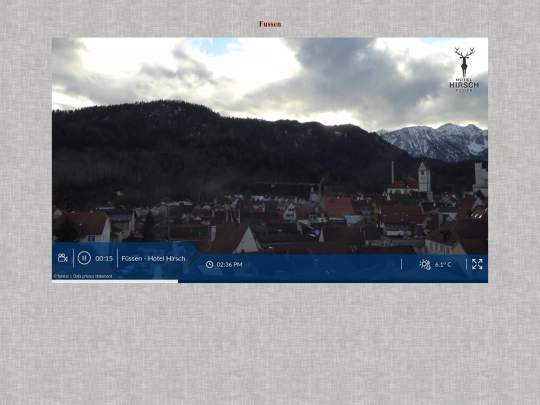540x405 pixels.
Task: Open the Data privacy statement link
Action: (93, 276)
